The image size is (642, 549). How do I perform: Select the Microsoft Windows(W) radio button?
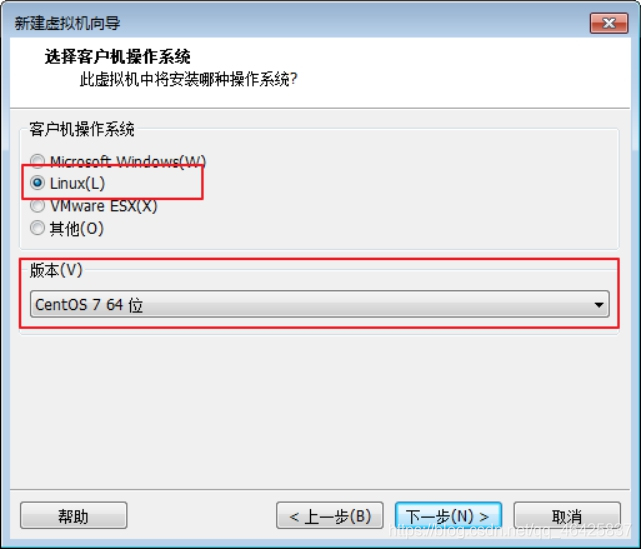tap(37, 161)
